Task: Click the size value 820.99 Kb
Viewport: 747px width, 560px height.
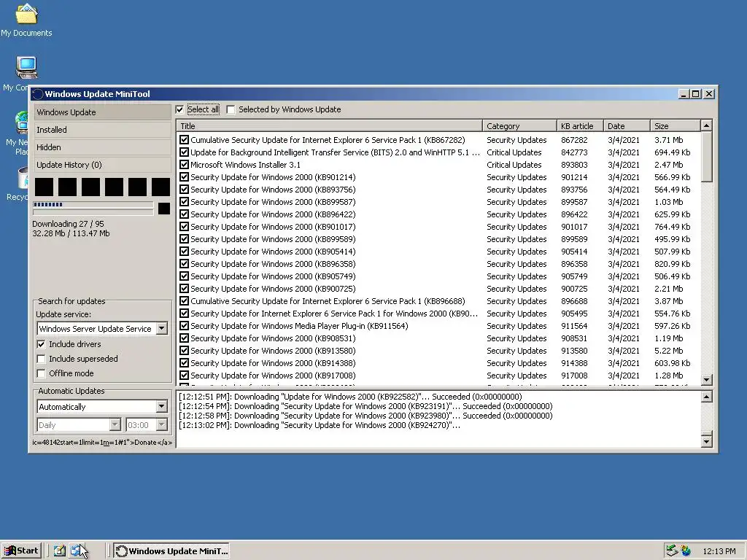Action: (672, 264)
